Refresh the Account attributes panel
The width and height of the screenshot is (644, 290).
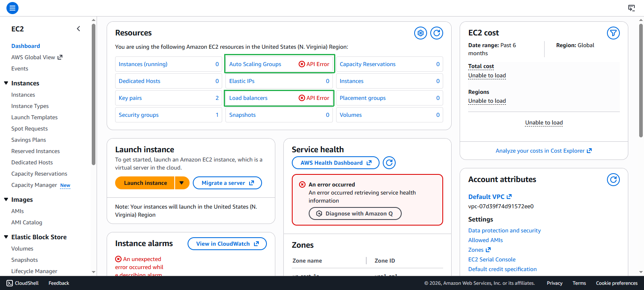tap(613, 180)
